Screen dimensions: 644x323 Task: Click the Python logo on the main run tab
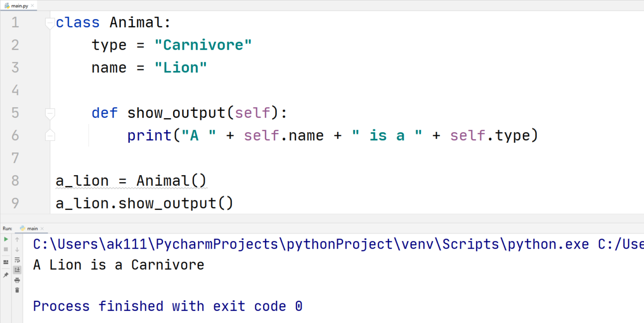tap(23, 228)
